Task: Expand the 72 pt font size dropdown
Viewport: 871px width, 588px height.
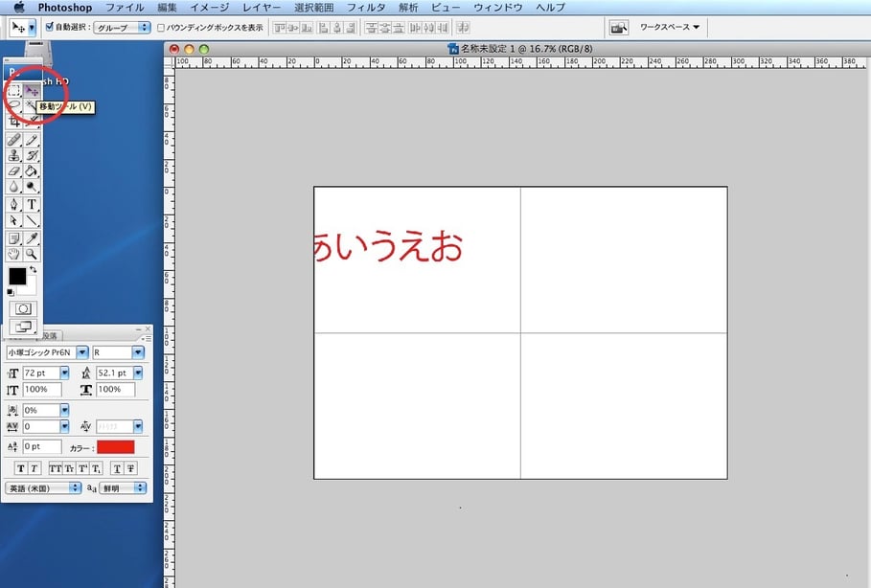Action: [64, 373]
